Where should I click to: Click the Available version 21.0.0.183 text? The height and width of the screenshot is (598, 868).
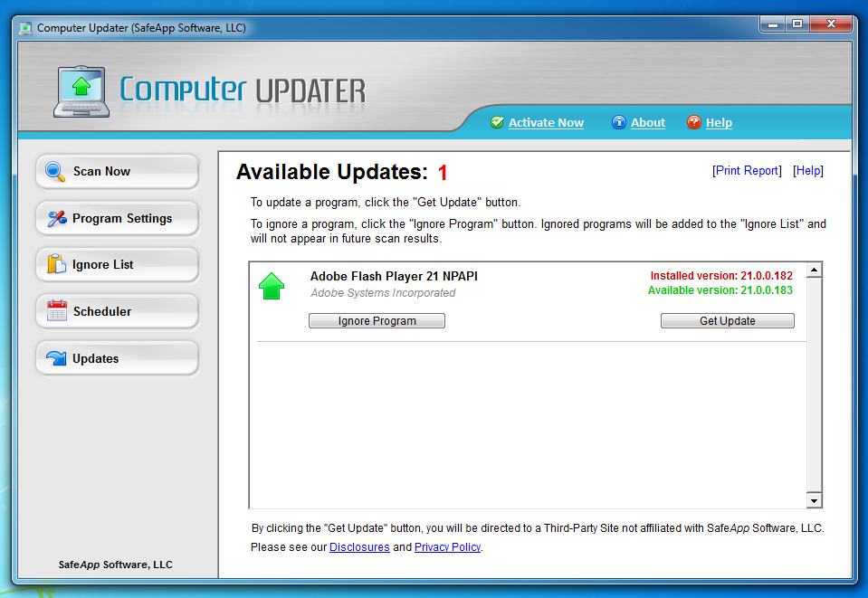(720, 290)
